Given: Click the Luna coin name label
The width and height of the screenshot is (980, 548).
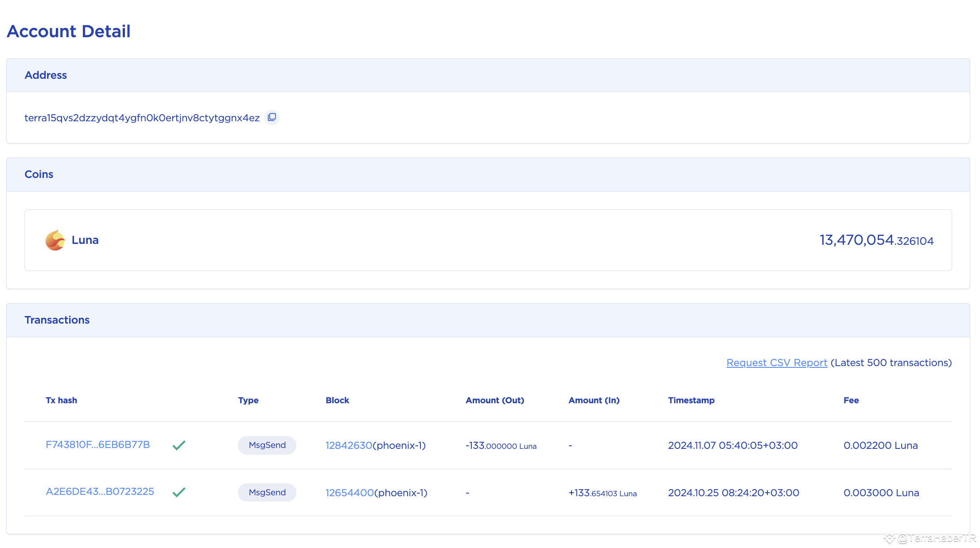Looking at the screenshot, I should tap(85, 240).
